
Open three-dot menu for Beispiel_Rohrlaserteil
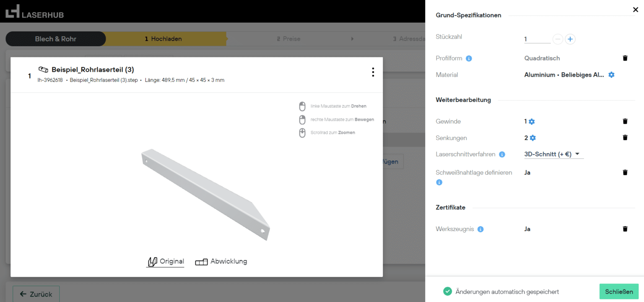pyautogui.click(x=373, y=73)
